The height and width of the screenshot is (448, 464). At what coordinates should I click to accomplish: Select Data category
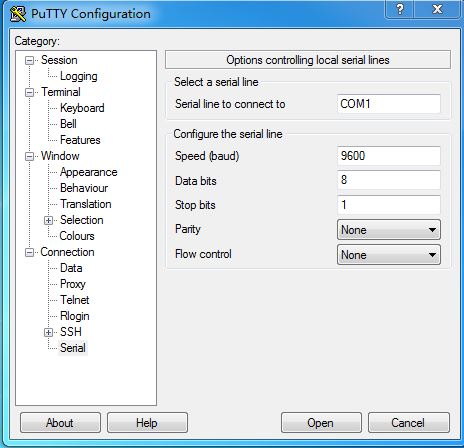pos(71,268)
